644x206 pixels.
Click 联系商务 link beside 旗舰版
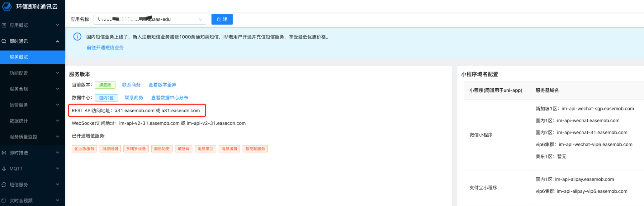pyautogui.click(x=131, y=85)
